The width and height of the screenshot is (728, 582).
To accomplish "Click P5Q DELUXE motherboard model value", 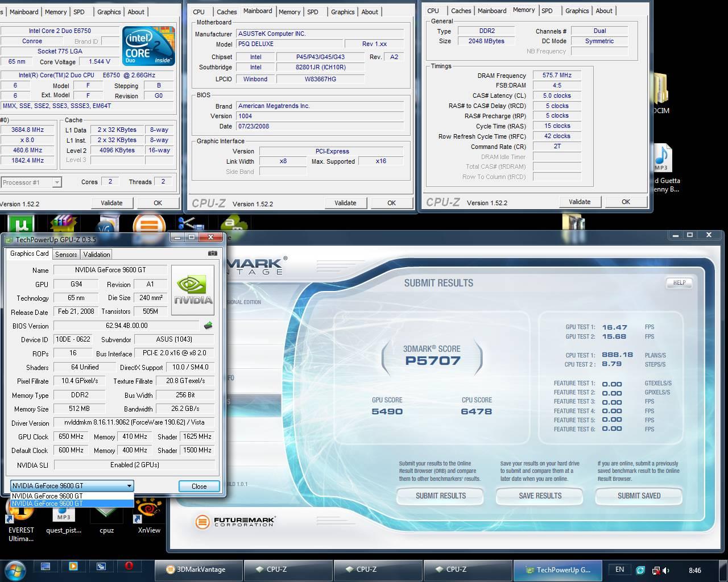I will click(289, 44).
